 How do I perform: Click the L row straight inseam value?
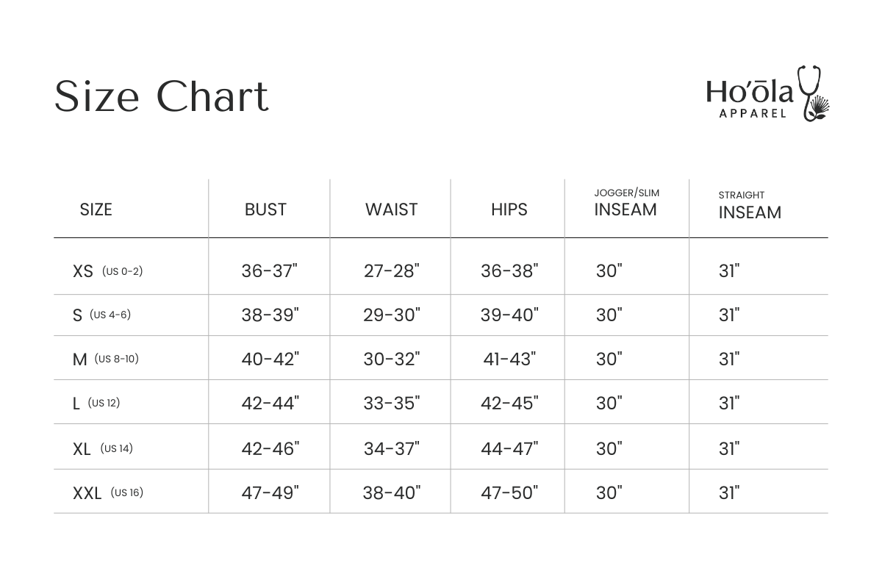[x=729, y=404]
